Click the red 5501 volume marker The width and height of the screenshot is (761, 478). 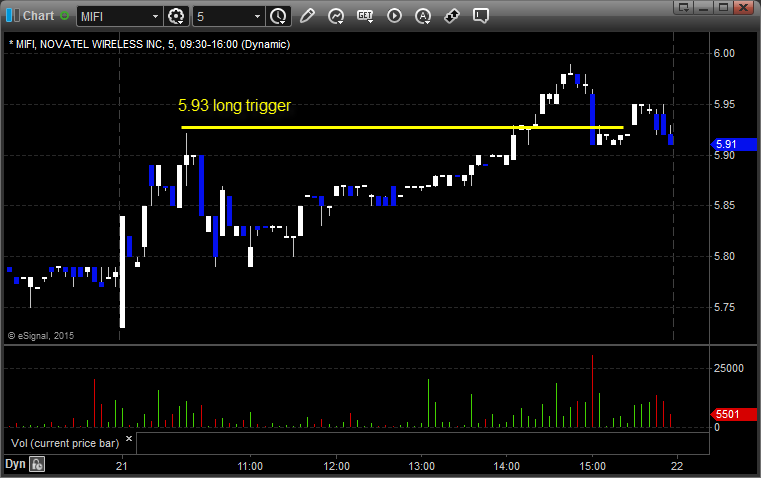tap(733, 414)
